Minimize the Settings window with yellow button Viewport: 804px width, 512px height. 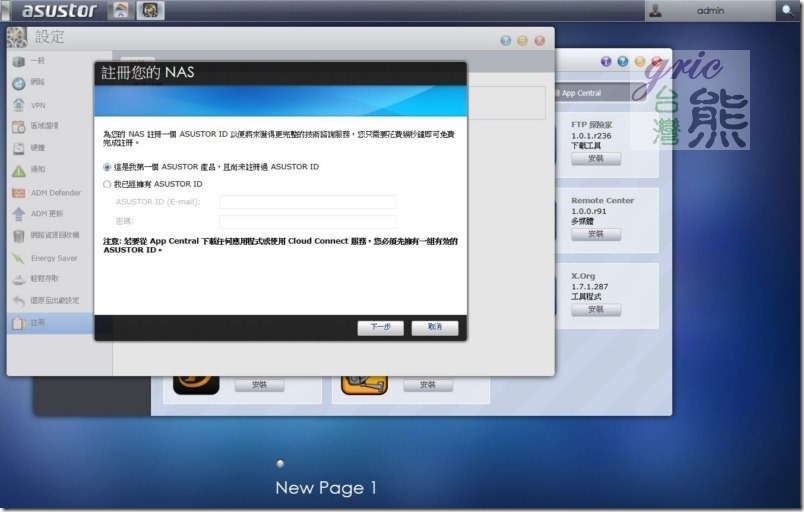click(522, 41)
